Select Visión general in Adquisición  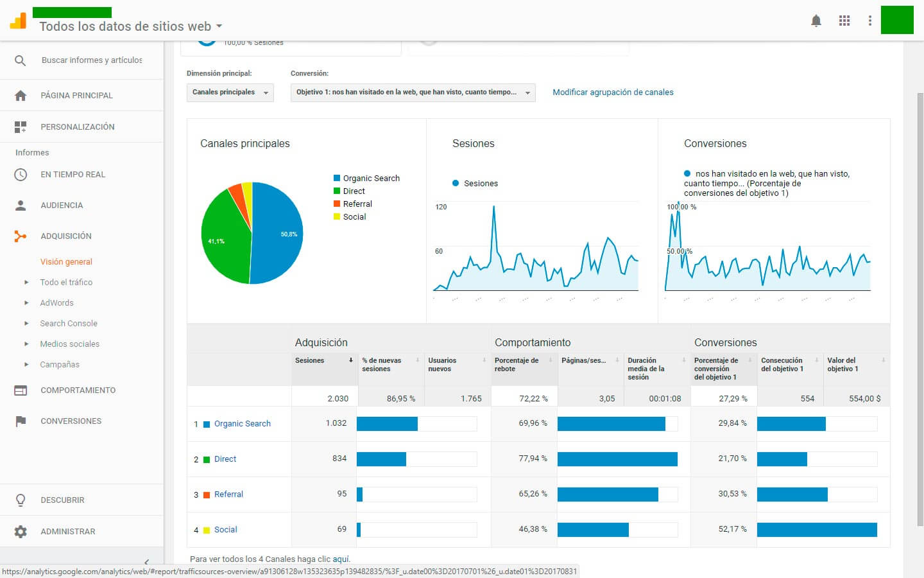[x=66, y=262]
